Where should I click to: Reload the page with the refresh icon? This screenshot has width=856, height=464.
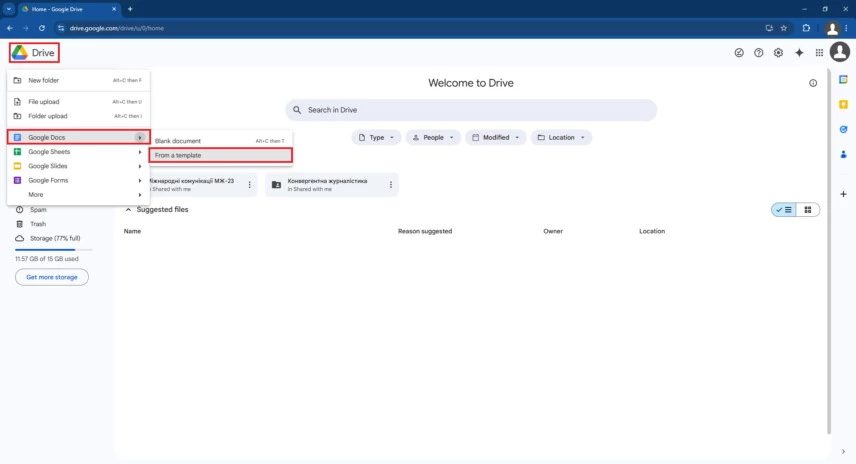[41, 28]
